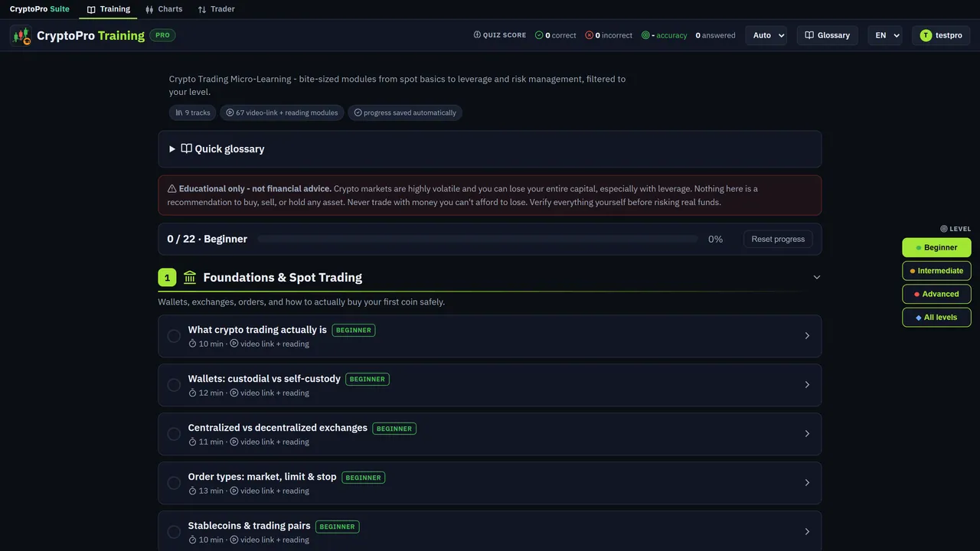Click the play icon in the 67 modules chip

[230, 112]
